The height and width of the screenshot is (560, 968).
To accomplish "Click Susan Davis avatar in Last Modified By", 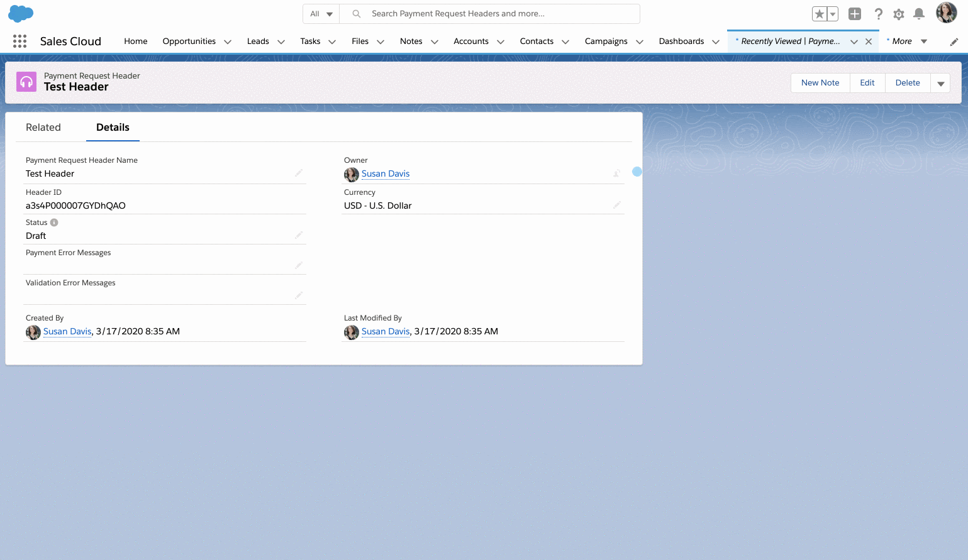I will (x=352, y=332).
